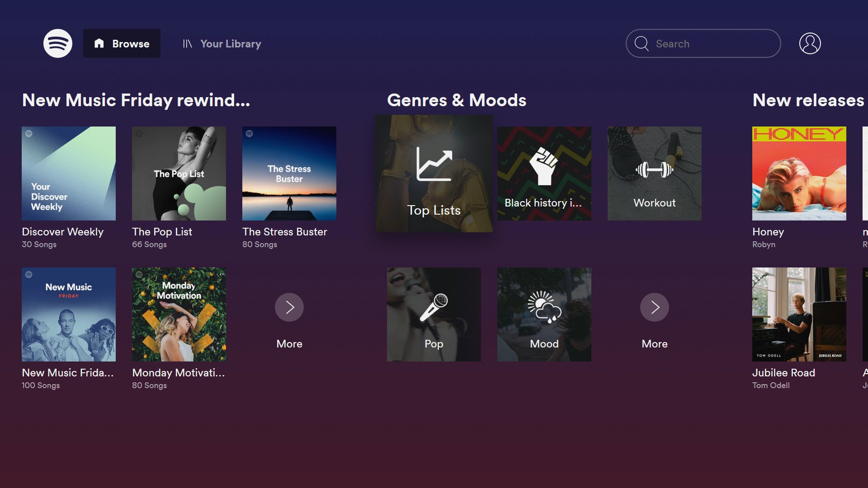Click the Mood category label
This screenshot has width=868, height=488.
[544, 344]
